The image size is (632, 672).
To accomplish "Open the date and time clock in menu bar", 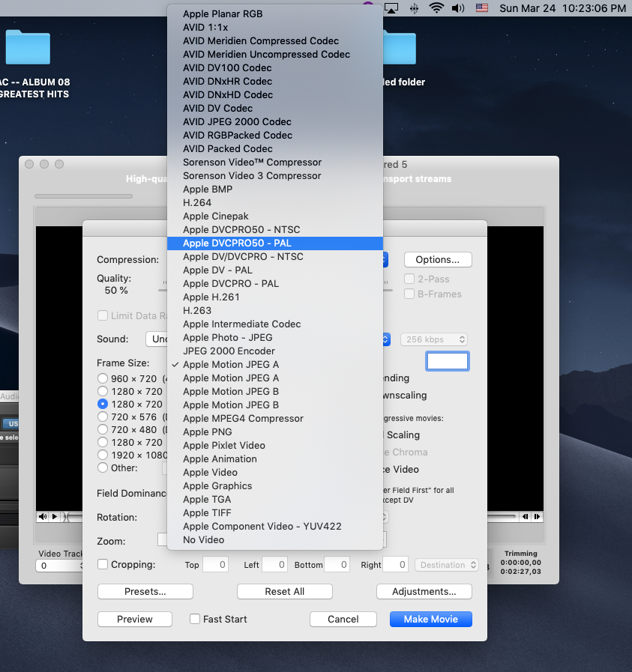I will (x=562, y=8).
